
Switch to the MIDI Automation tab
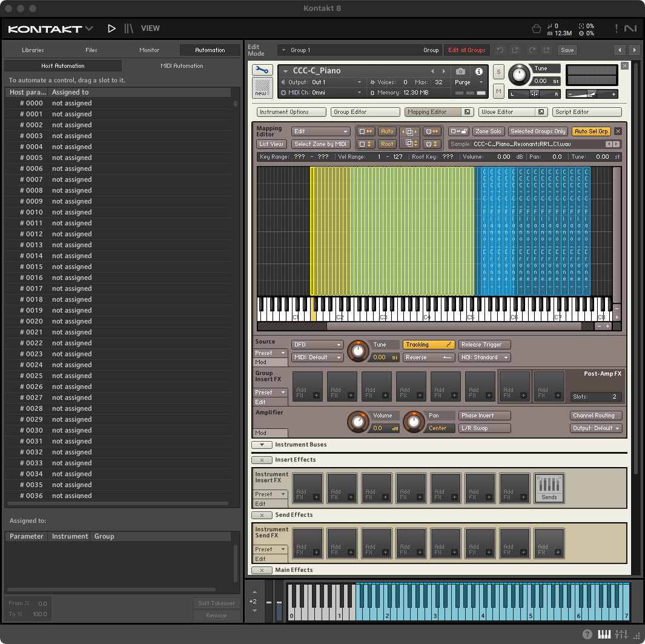[x=182, y=66]
